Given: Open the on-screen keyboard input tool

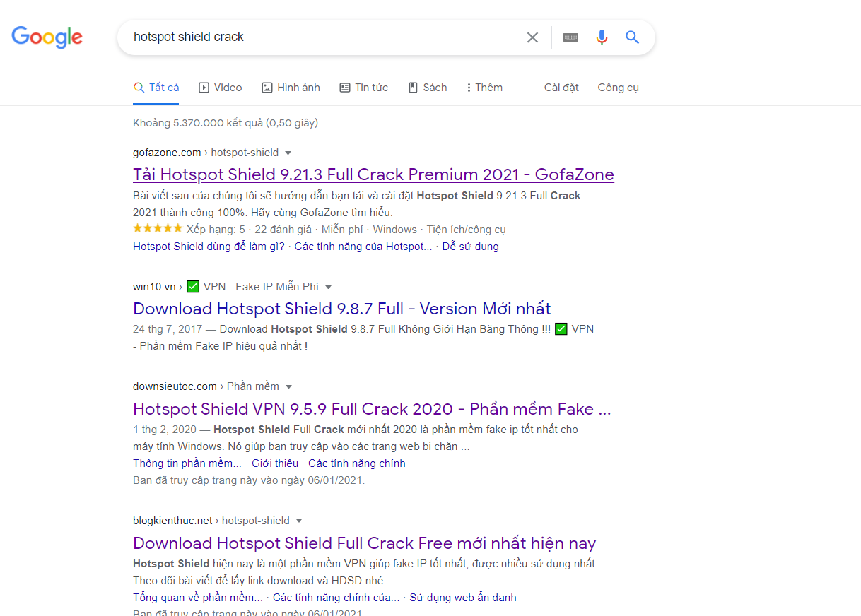Looking at the screenshot, I should click(x=570, y=37).
